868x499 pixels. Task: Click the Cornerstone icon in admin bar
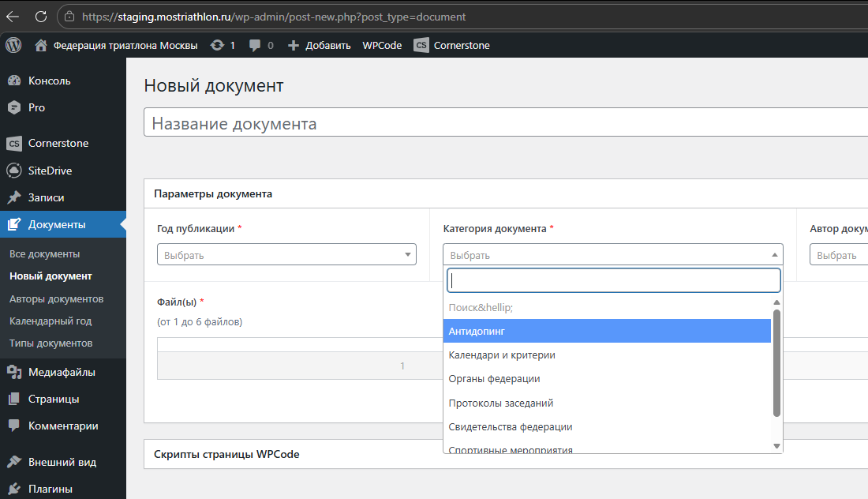pyautogui.click(x=421, y=45)
